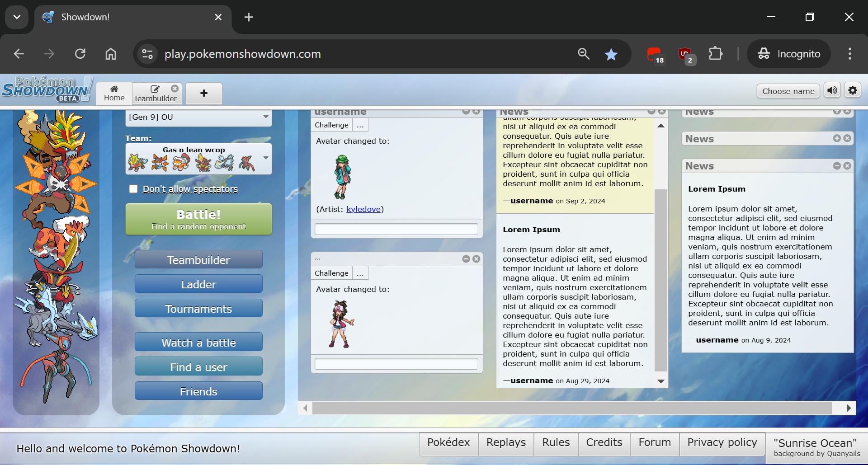Viewport: 868px width, 465px height.
Task: Click Challenge in the username chat window
Action: pyautogui.click(x=331, y=125)
